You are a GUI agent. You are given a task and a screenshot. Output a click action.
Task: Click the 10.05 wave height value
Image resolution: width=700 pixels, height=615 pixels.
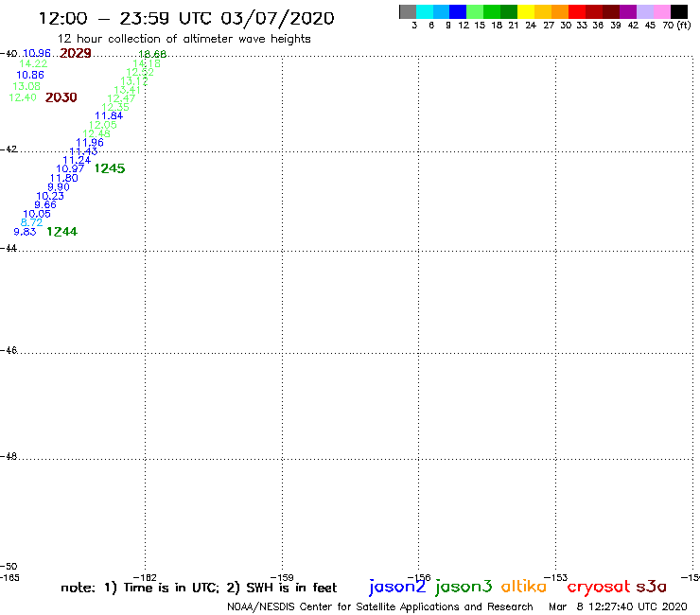point(37,214)
